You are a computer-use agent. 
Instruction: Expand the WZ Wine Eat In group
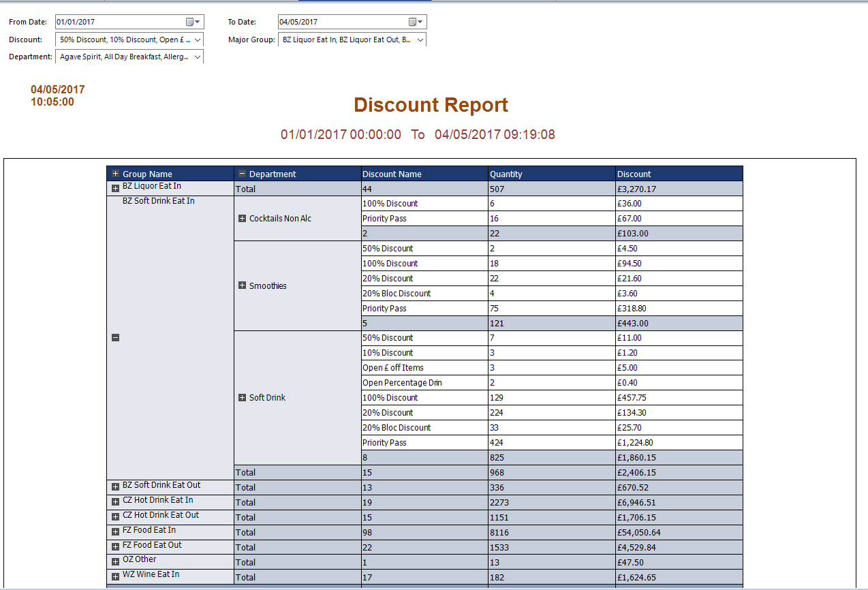point(116,577)
